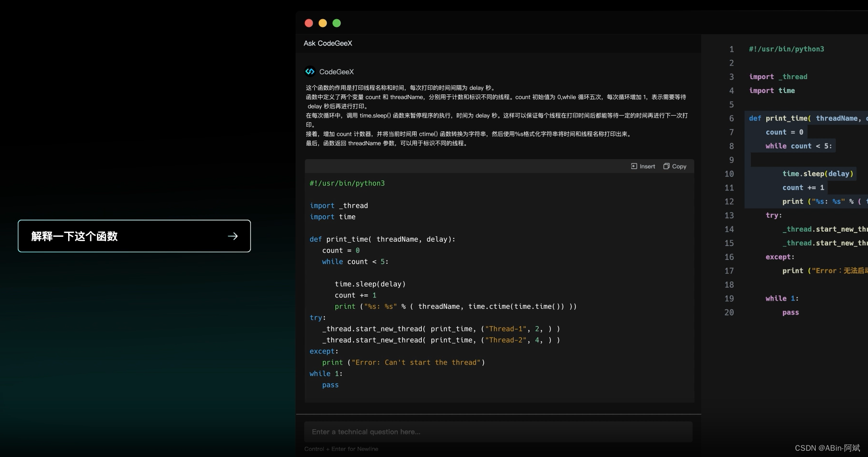Click line number 20 in the editor gutter
Image resolution: width=868 pixels, height=457 pixels.
(729, 312)
